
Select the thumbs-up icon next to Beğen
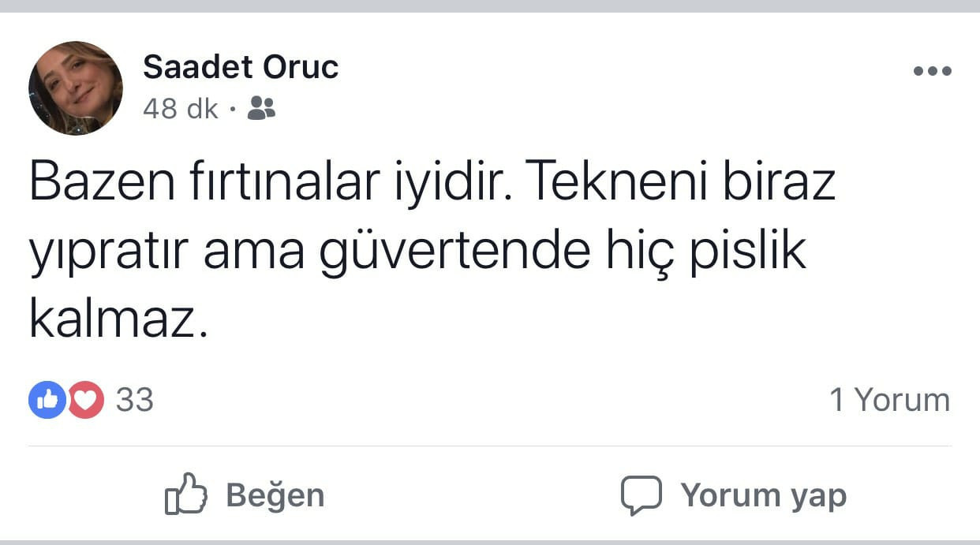(x=187, y=495)
